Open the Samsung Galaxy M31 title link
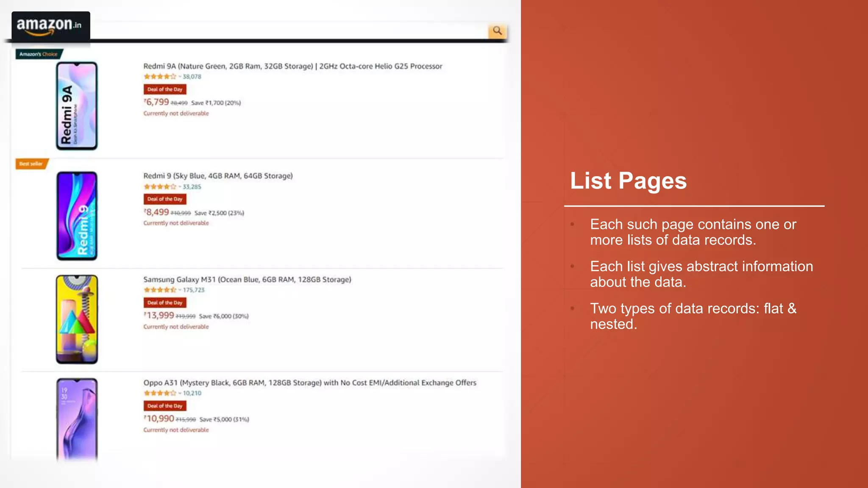Image resolution: width=868 pixels, height=488 pixels. point(247,280)
